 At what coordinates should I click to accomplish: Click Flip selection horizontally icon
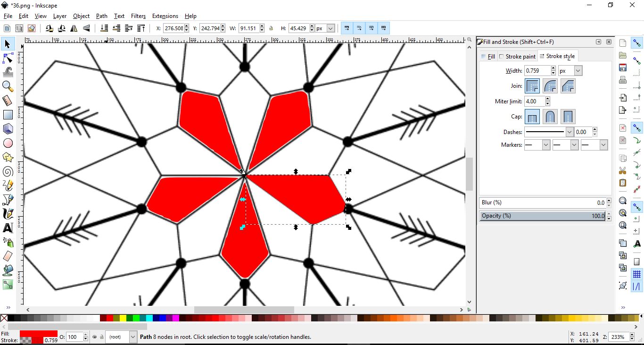(74, 28)
